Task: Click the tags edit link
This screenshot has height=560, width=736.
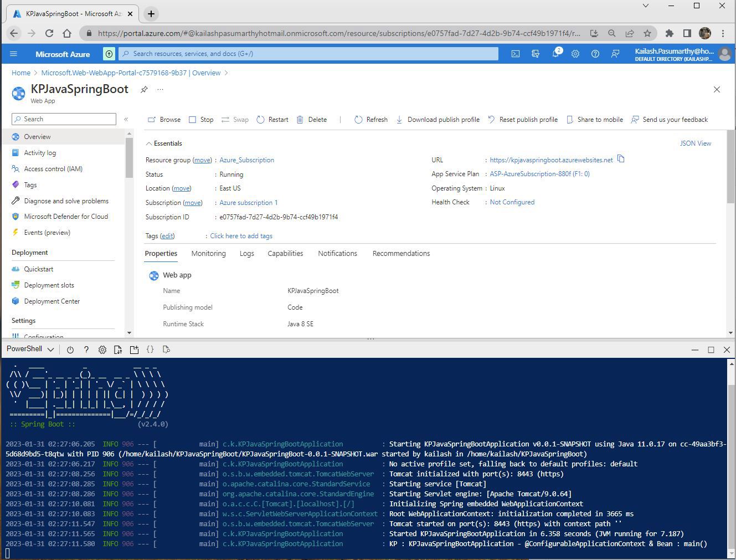Action: click(x=167, y=236)
